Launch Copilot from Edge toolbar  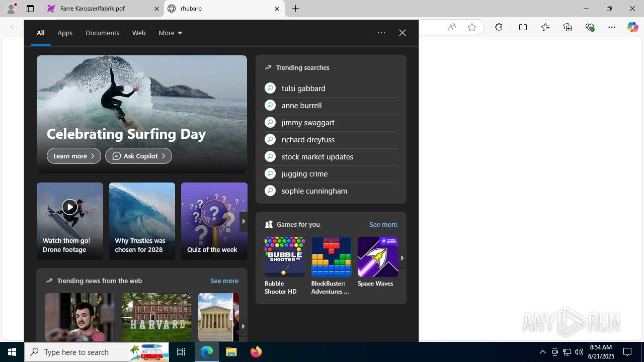[x=632, y=27]
